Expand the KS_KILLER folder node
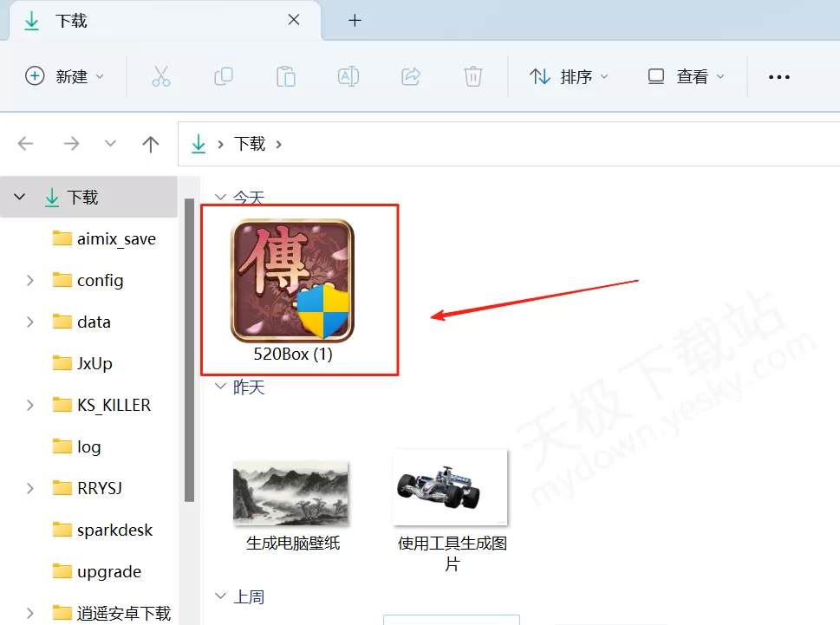This screenshot has height=625, width=840. pos(30,406)
